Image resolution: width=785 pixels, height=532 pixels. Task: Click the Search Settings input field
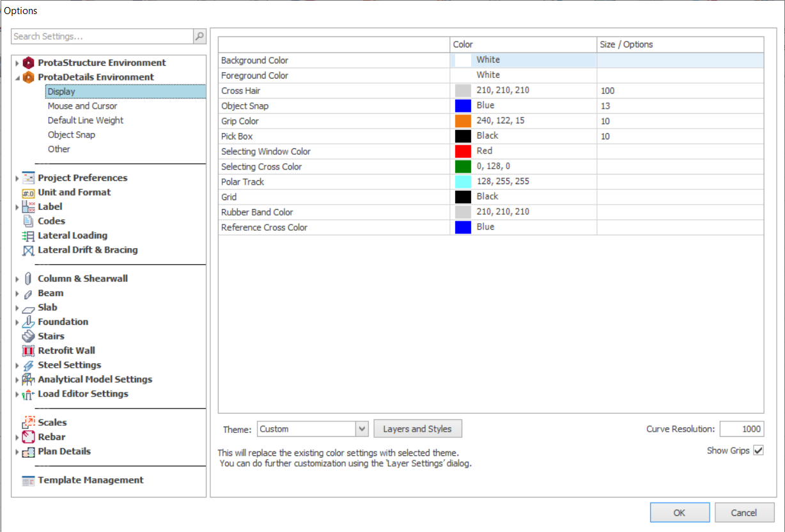102,36
